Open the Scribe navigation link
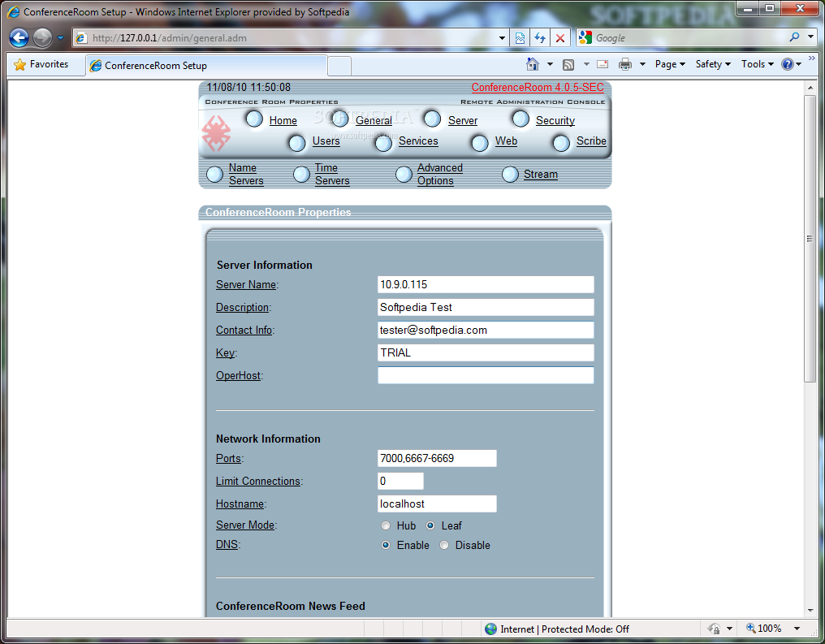This screenshot has height=644, width=825. pos(591,141)
